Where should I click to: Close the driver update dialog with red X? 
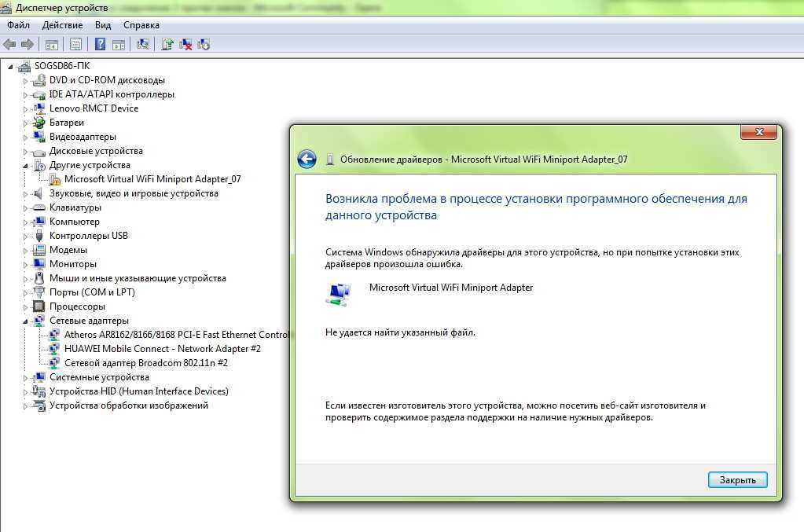pyautogui.click(x=759, y=132)
